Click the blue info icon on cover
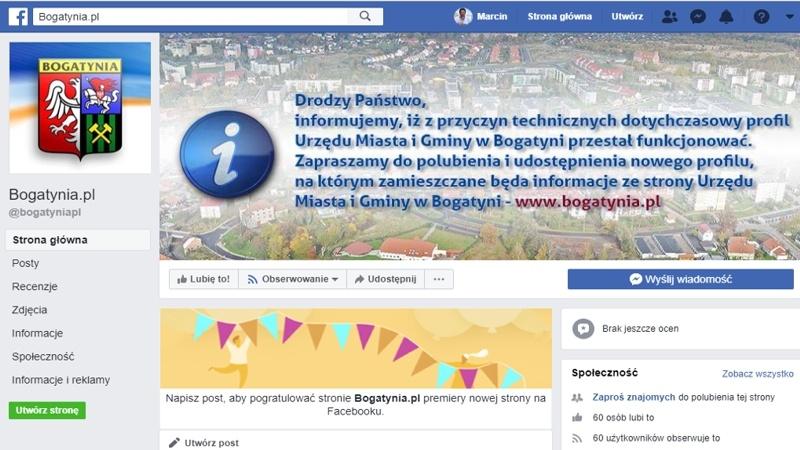Image resolution: width=800 pixels, height=450 pixels. [x=227, y=154]
